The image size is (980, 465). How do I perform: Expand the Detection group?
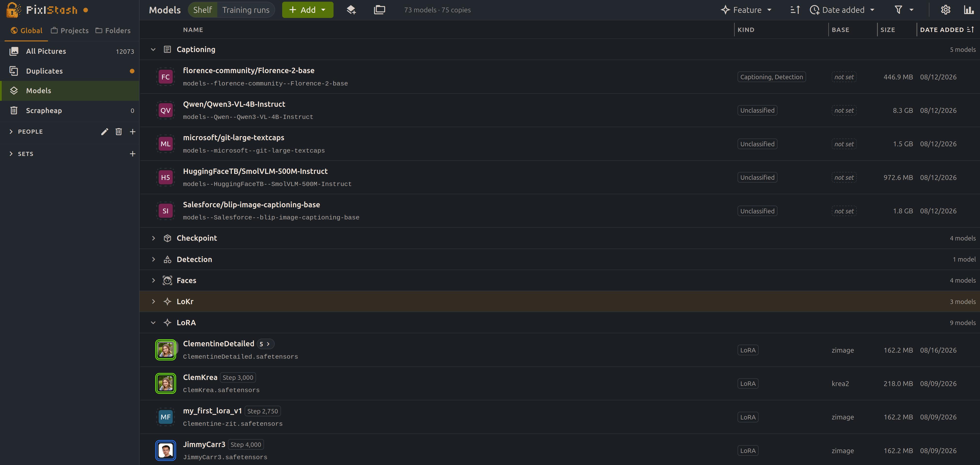point(153,260)
